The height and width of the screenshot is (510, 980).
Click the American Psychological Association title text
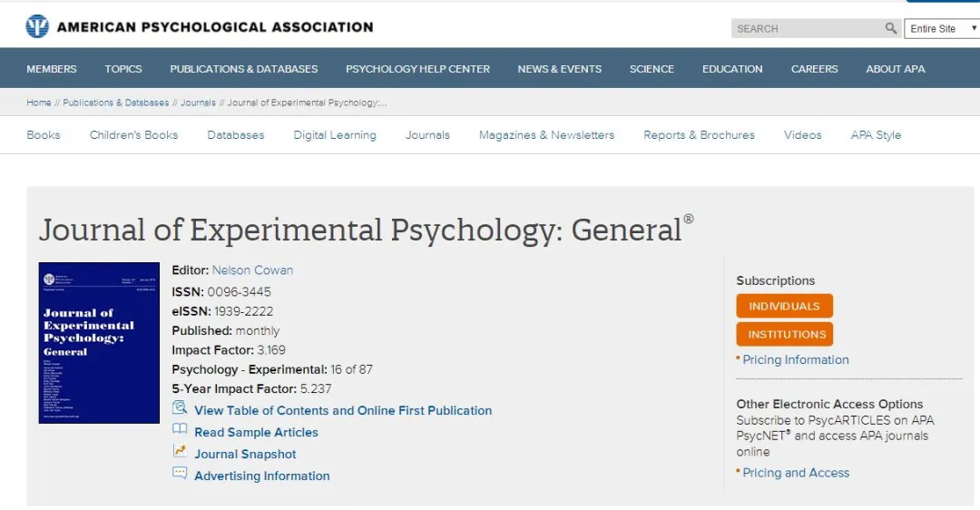[215, 27]
